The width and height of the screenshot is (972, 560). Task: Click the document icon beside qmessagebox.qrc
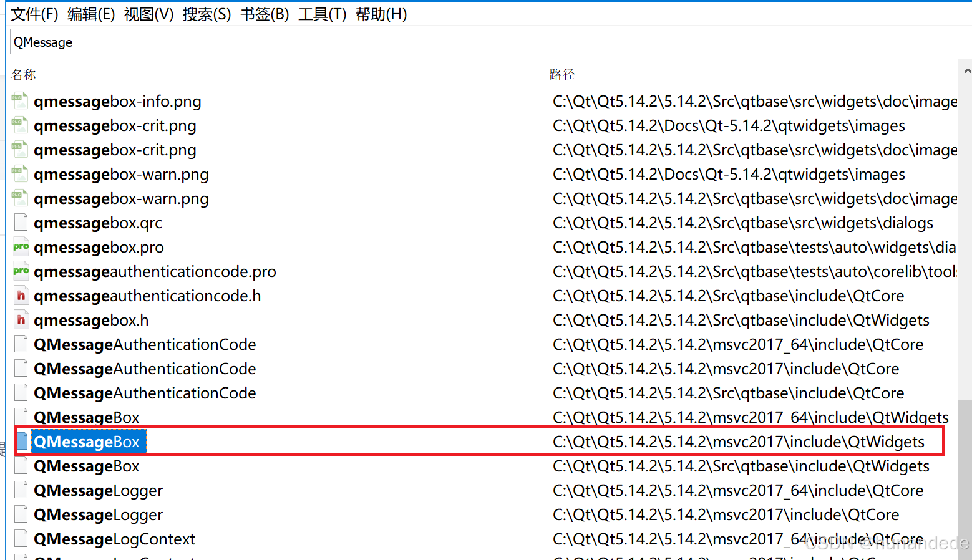[x=20, y=223]
